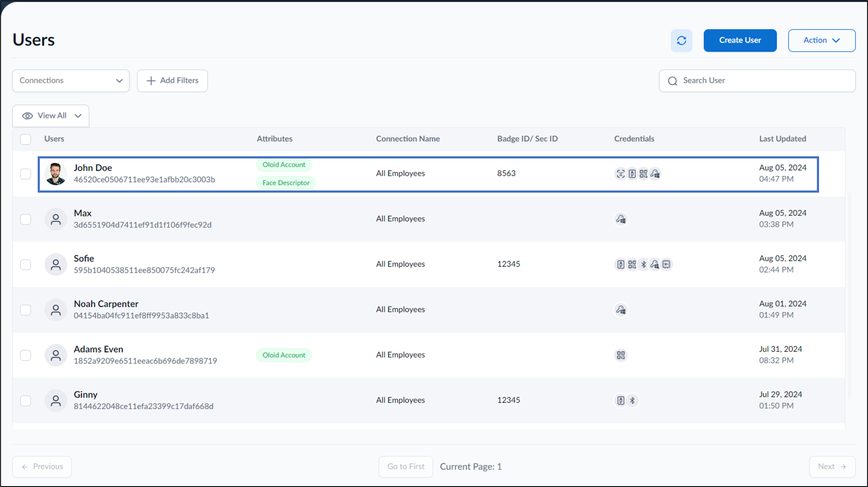Open the Ginny user name

coord(85,395)
